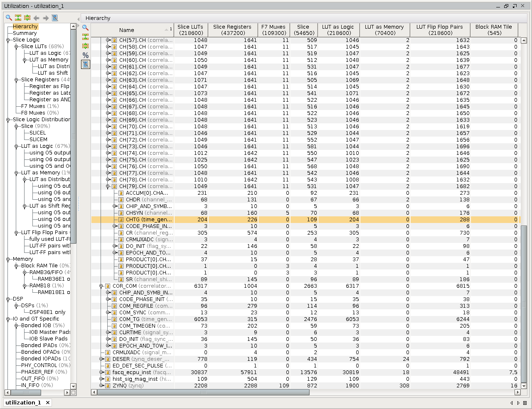The height and width of the screenshot is (409, 532).
Task: Click the back arrow in the left toolbar
Action: coord(37,18)
